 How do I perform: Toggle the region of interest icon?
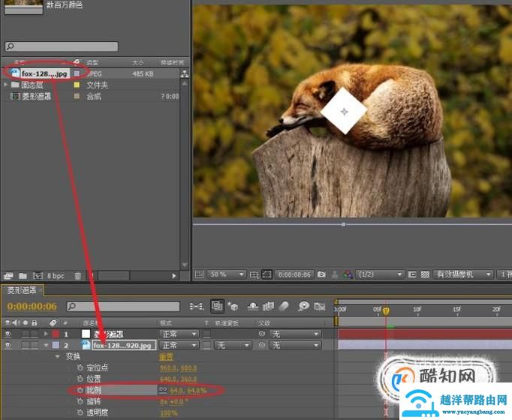[412, 274]
